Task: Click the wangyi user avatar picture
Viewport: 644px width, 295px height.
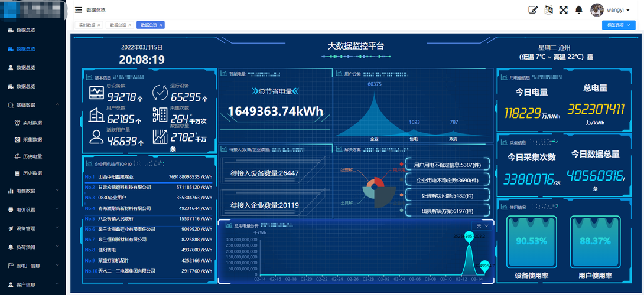Action: point(597,10)
